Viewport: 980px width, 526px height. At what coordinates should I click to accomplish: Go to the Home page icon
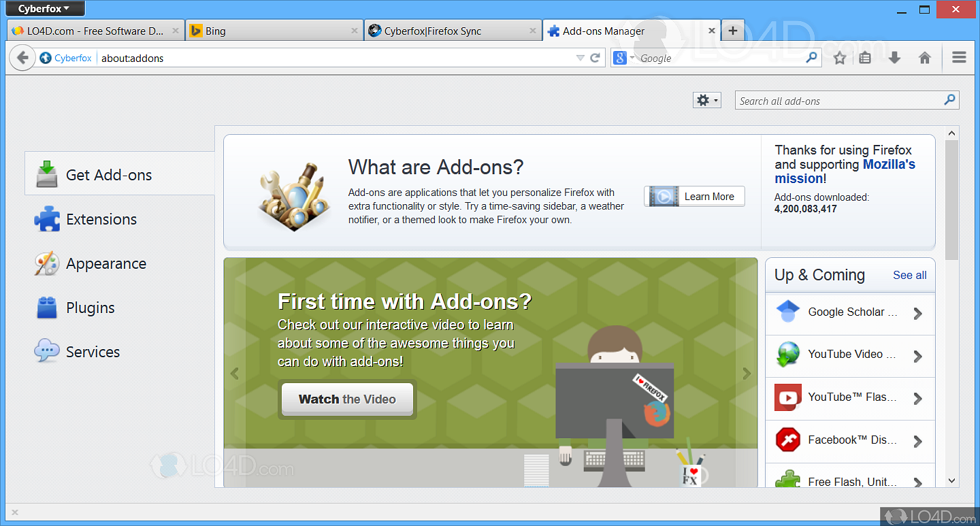pos(924,58)
